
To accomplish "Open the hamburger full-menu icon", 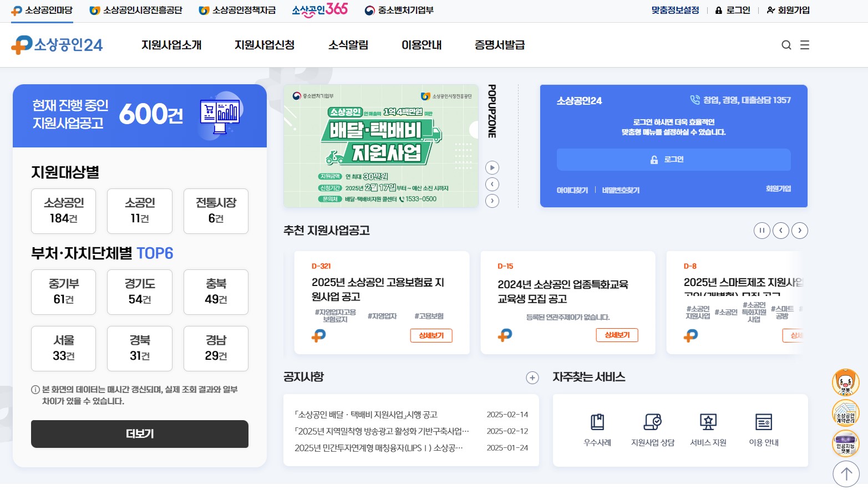I will point(805,45).
